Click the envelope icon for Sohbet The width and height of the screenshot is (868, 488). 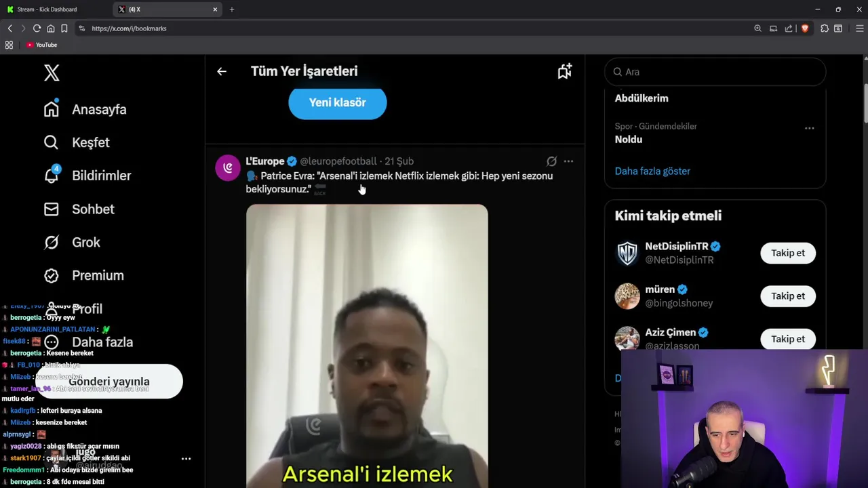tap(52, 209)
